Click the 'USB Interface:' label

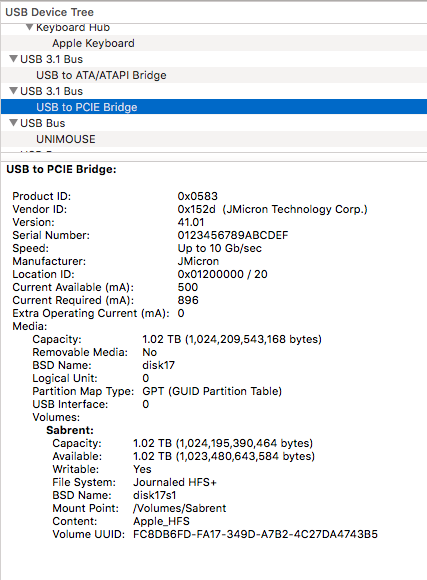[70, 404]
